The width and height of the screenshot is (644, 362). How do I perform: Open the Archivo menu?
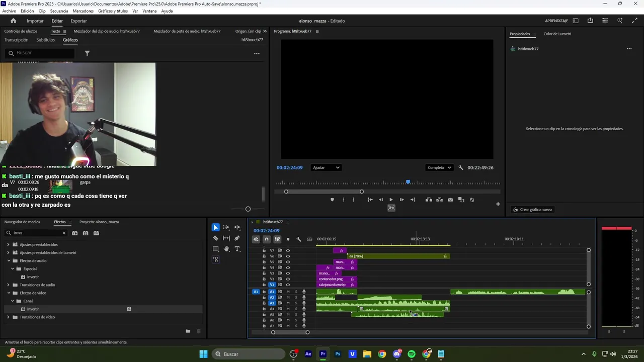pos(9,11)
